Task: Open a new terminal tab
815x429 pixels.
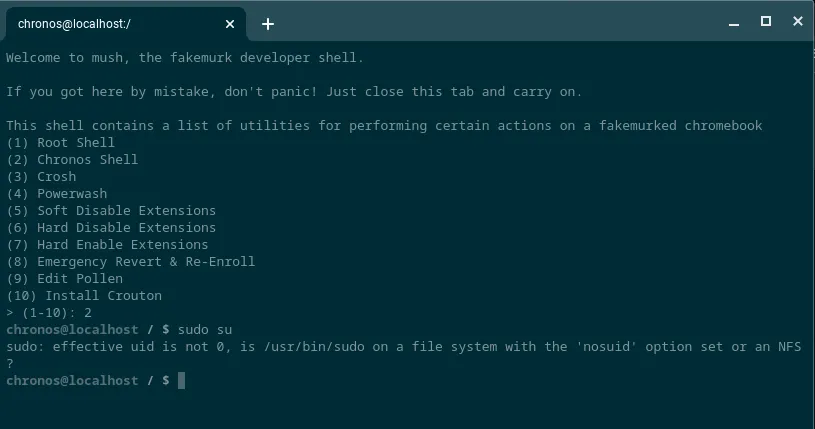Action: click(x=268, y=24)
